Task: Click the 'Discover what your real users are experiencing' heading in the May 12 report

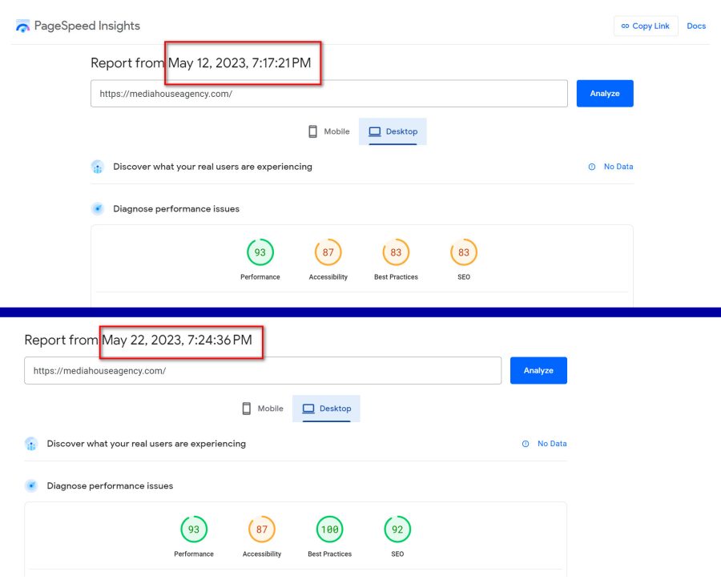Action: [212, 167]
